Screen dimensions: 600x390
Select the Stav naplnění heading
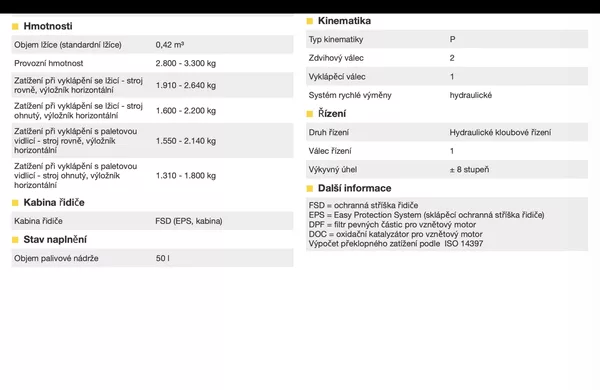point(55,240)
